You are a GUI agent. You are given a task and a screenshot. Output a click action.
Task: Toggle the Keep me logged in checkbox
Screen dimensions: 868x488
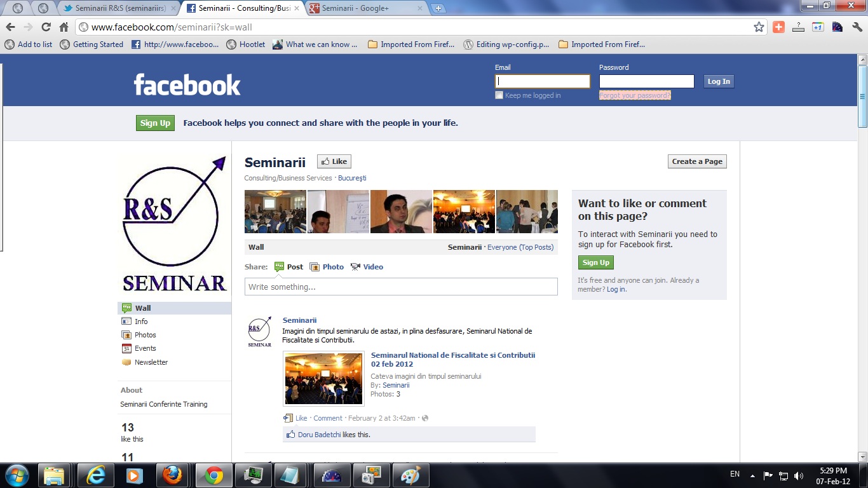[x=499, y=95]
